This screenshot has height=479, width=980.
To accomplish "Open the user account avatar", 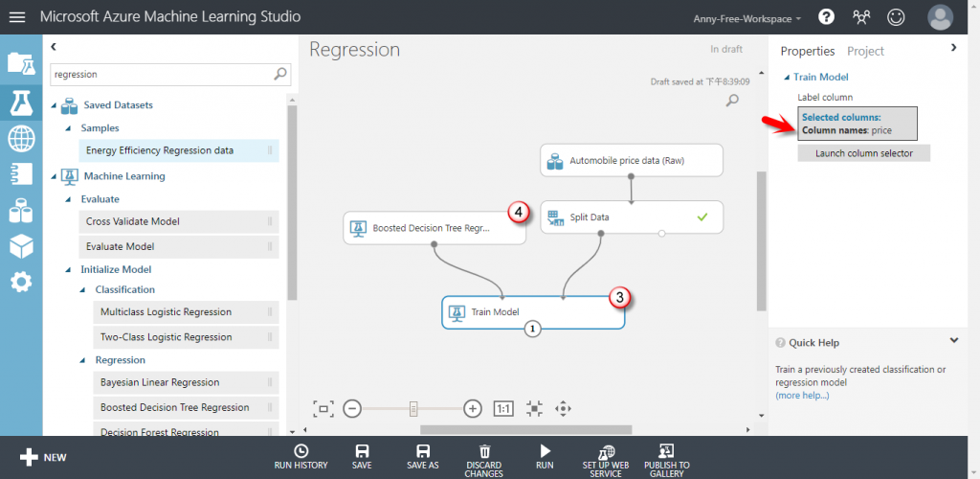I will (x=940, y=17).
